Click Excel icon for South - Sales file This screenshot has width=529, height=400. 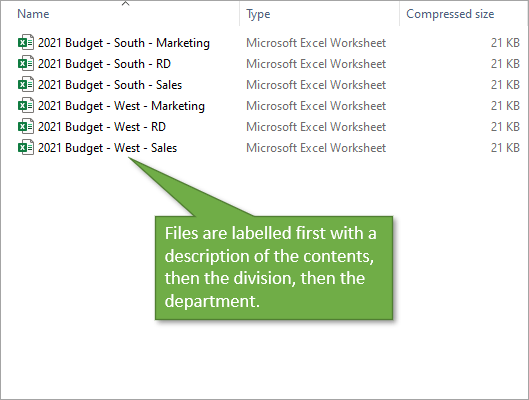[x=26, y=84]
